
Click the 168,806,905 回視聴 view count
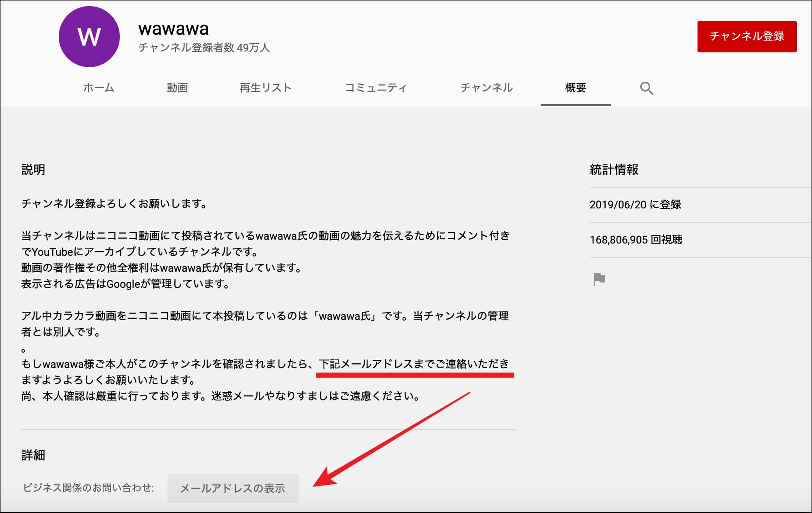coord(636,240)
